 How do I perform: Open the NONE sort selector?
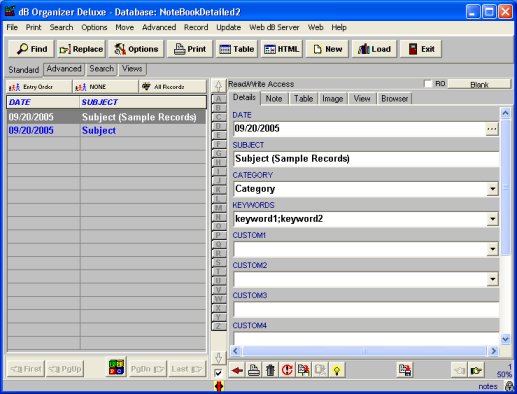(x=105, y=87)
